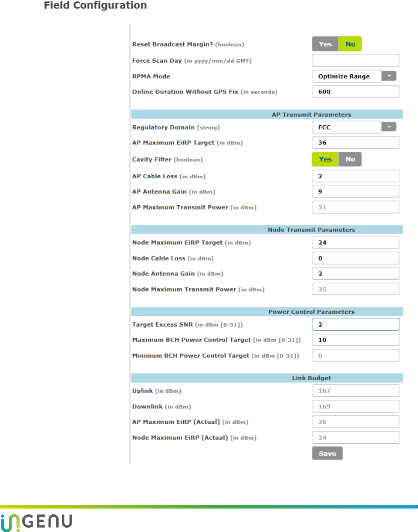Edit AP Maximum EiRP Target field
The height and width of the screenshot is (532, 418).
(356, 143)
